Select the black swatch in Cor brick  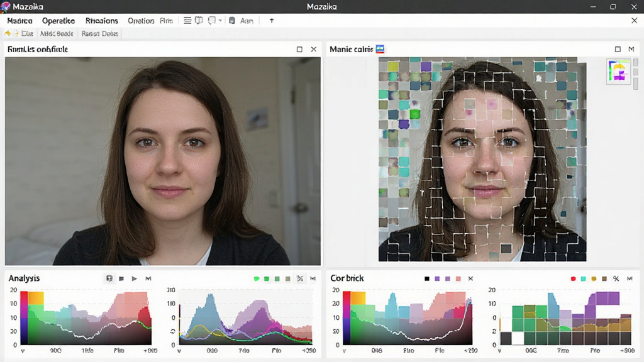(x=427, y=278)
